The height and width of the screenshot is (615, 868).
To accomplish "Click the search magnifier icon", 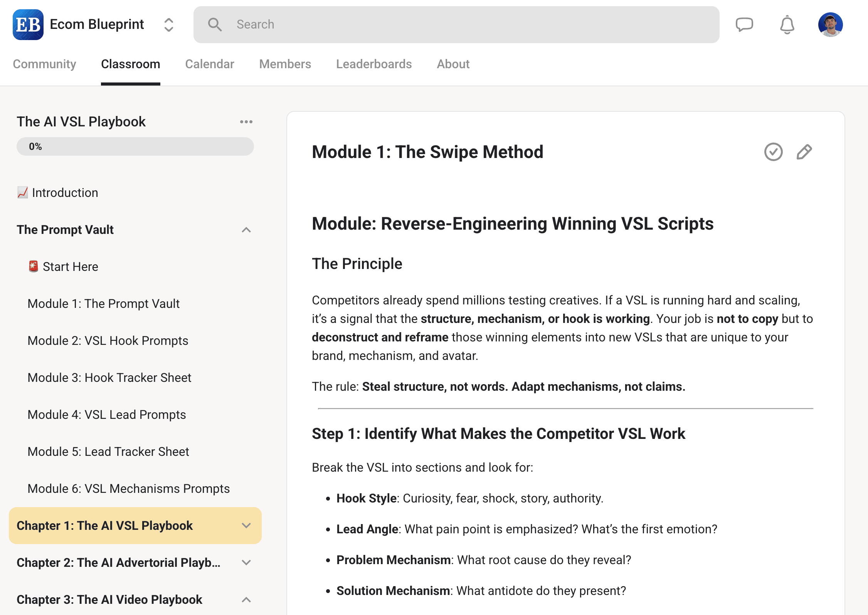I will click(x=215, y=25).
